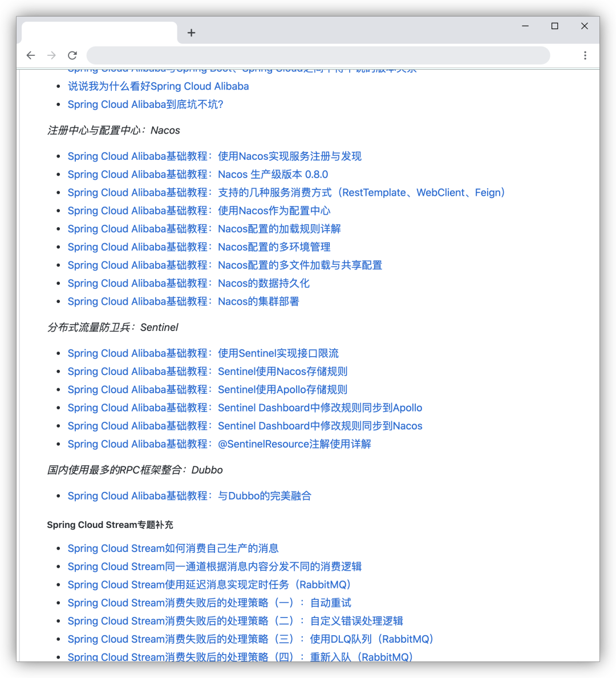The width and height of the screenshot is (616, 678).
Task: Open tutorial 支持的几种服务消费方式 (RestTemplate, WebClient, Feign)
Action: (286, 193)
